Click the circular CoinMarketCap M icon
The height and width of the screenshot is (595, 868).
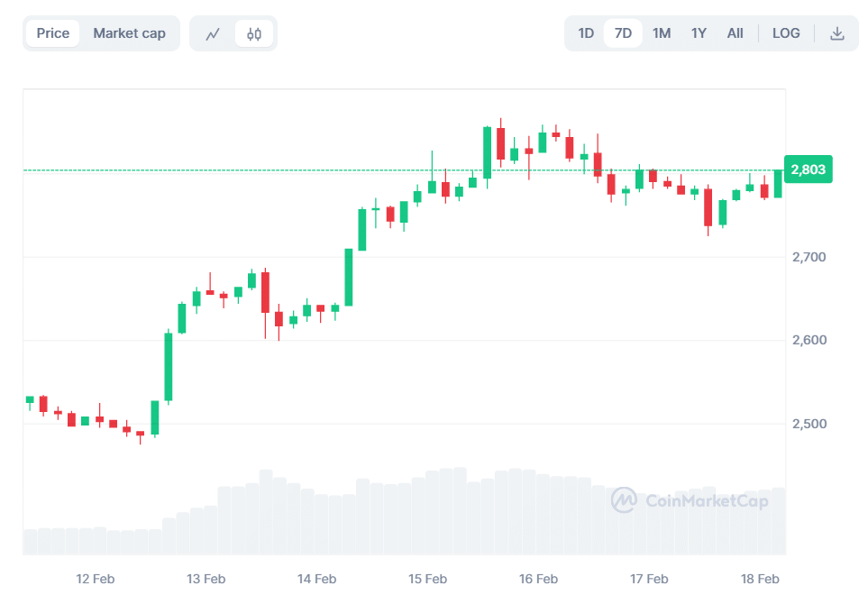click(622, 500)
